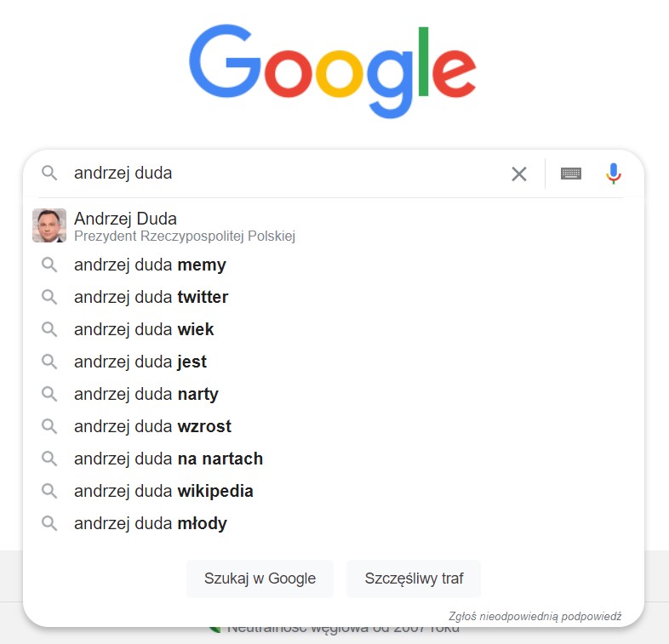Select the "andrzej duda twitter" suggestion
The height and width of the screenshot is (644, 669).
[x=151, y=298]
